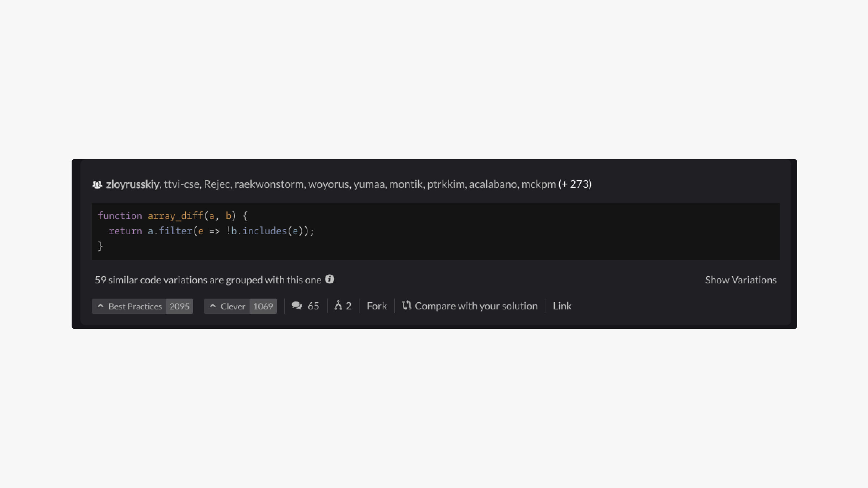
Task: Click the 2095 Best Practices vote count
Action: tap(179, 306)
